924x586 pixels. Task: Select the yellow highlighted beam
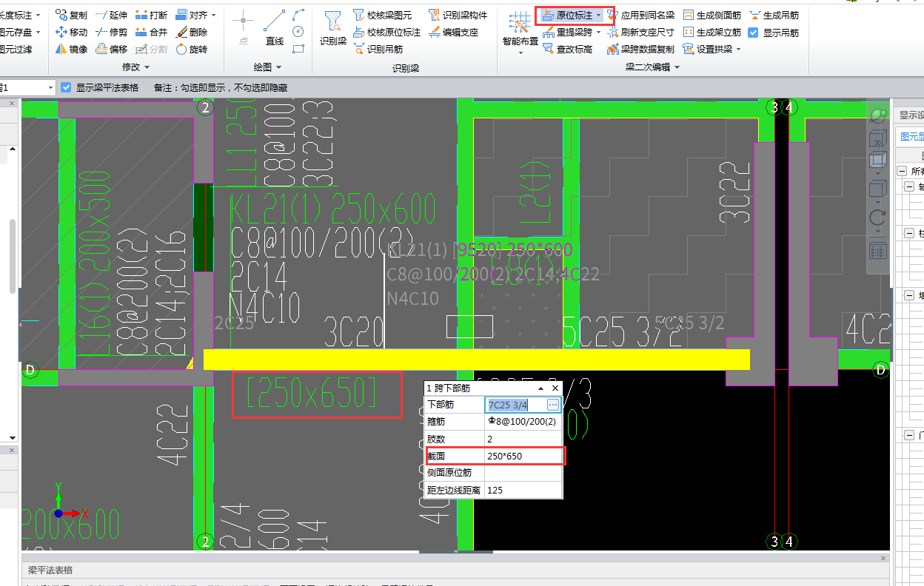click(x=476, y=360)
